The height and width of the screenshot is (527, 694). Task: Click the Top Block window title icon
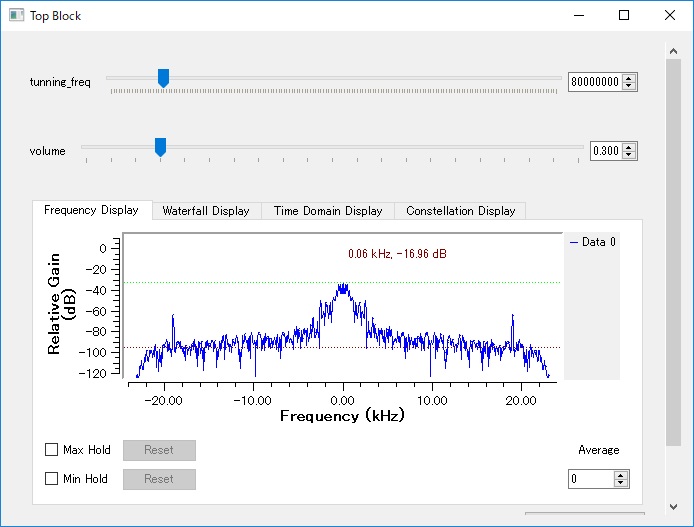click(x=16, y=15)
